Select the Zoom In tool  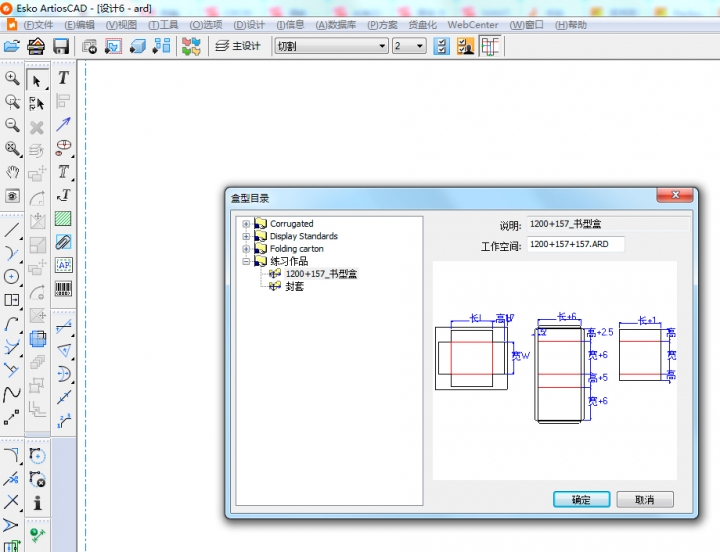(x=12, y=78)
